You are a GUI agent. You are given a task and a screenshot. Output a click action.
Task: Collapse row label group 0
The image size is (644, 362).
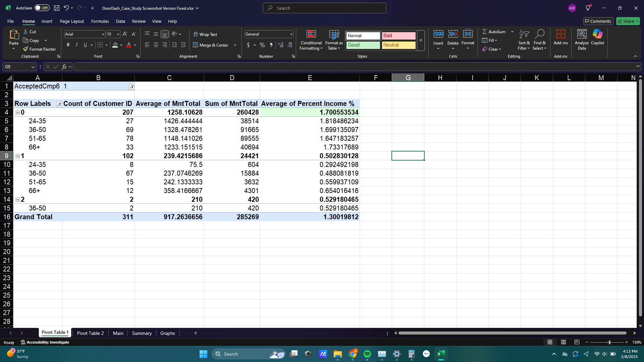click(x=17, y=113)
